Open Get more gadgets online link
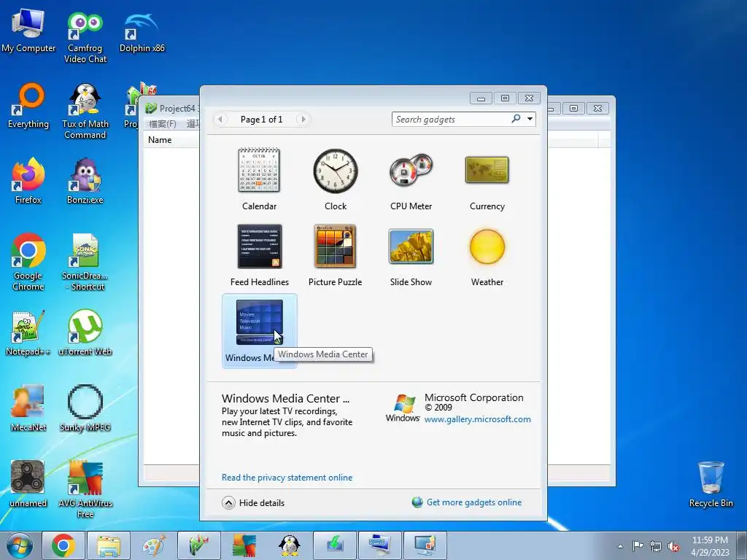The image size is (747, 560). 474,502
